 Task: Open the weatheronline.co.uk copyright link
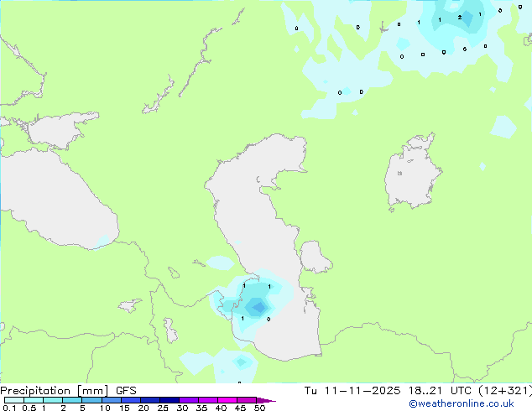tap(461, 403)
